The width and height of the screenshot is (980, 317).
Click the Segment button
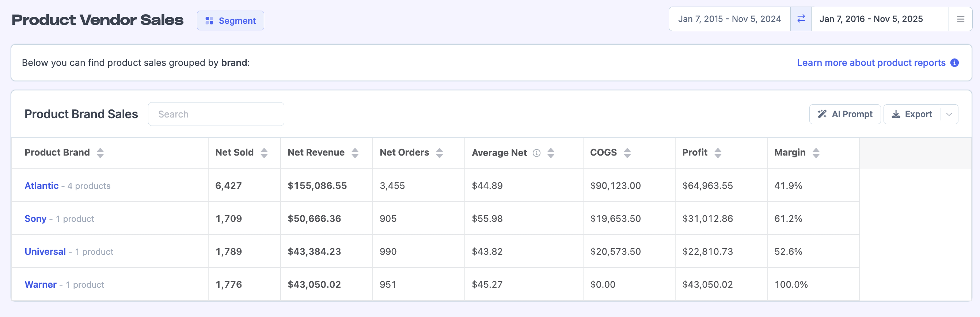[x=231, y=20]
